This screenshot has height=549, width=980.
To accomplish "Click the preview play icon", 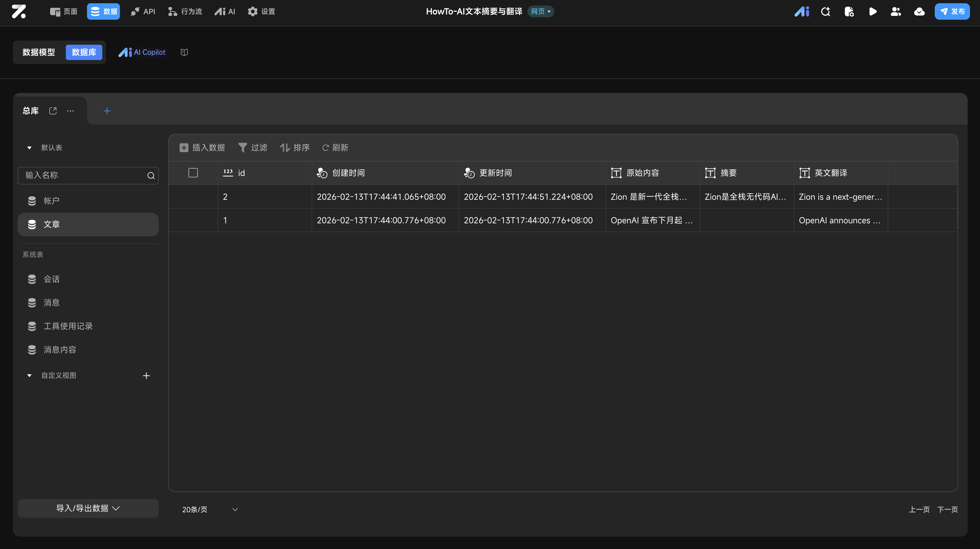I will tap(873, 11).
